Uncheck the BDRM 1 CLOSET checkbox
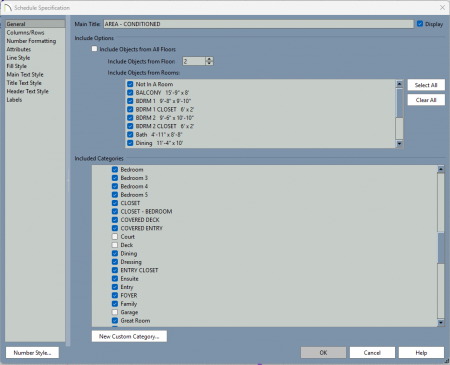Image resolution: width=450 pixels, height=365 pixels. click(130, 109)
